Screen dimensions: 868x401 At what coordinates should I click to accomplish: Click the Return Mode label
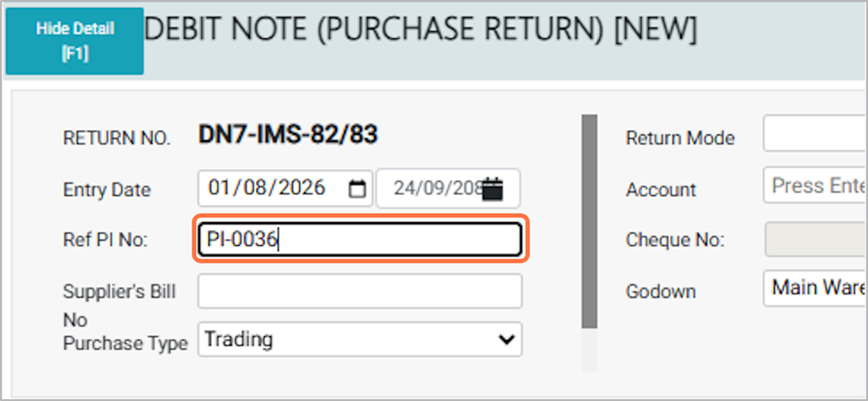pyautogui.click(x=680, y=138)
